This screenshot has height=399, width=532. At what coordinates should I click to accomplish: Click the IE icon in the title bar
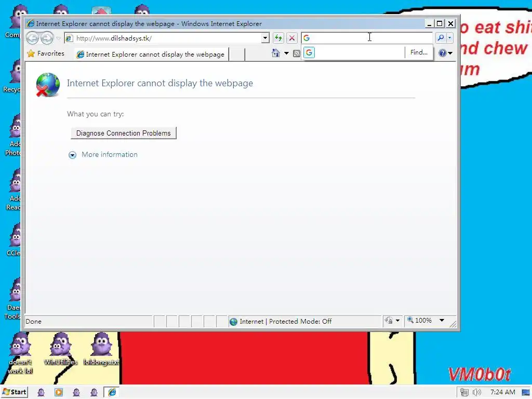(x=31, y=23)
